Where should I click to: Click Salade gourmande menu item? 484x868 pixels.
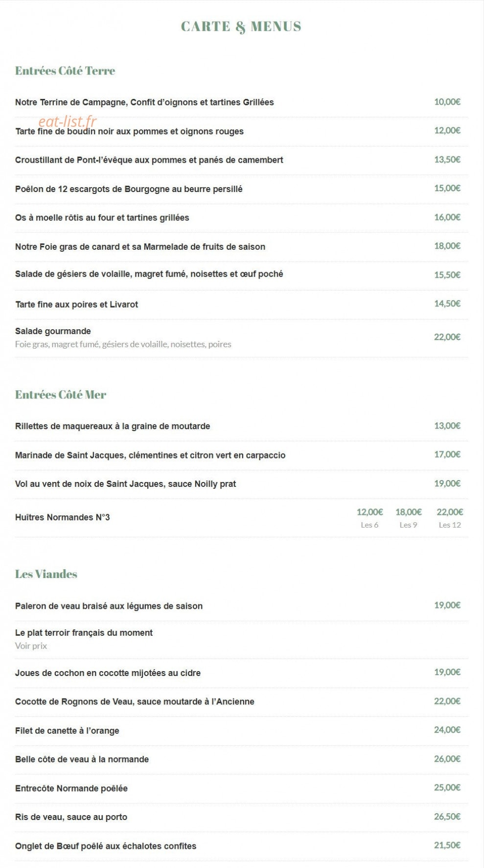click(53, 331)
